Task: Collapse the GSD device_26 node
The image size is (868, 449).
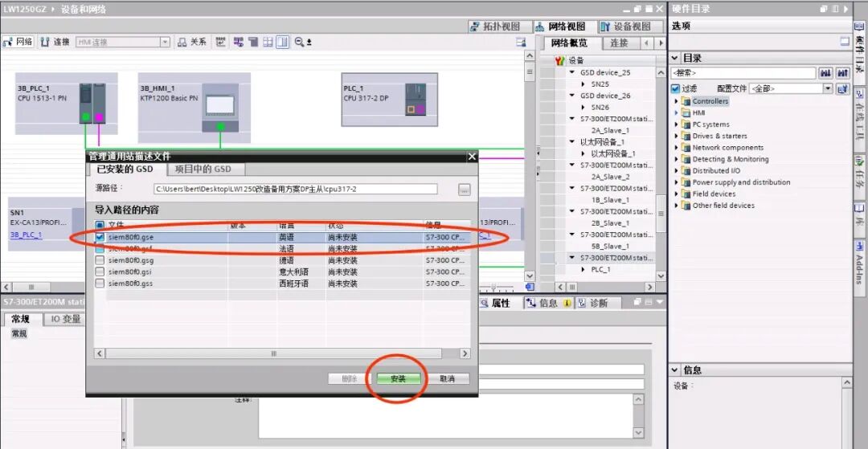Action: [572, 96]
